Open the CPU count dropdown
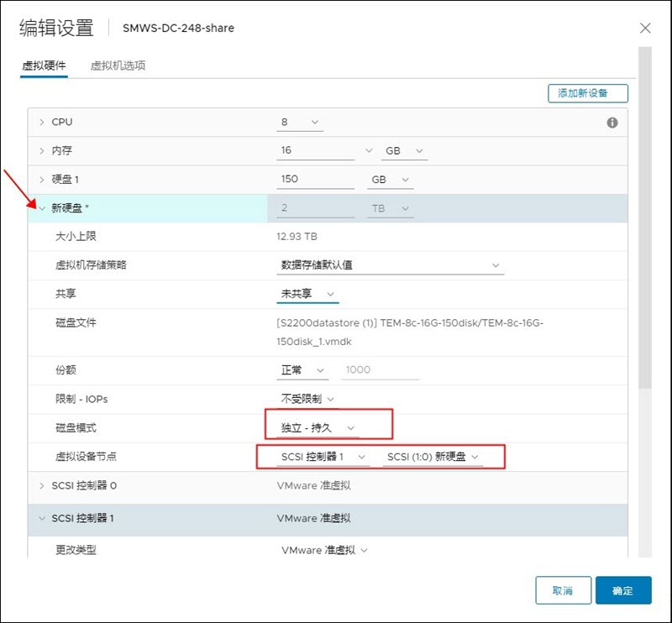Screen dimensions: 672x623 (x=300, y=123)
